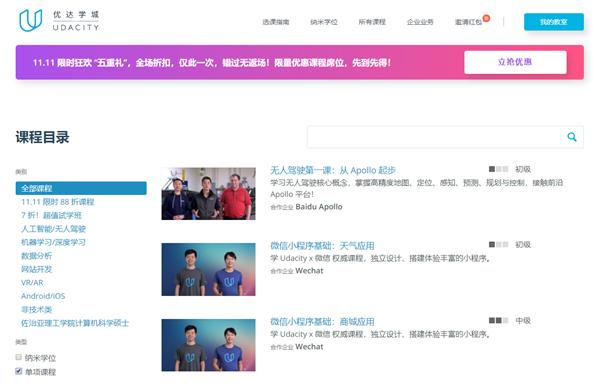Select the 人工智能/无人驾驶 category

(x=54, y=229)
